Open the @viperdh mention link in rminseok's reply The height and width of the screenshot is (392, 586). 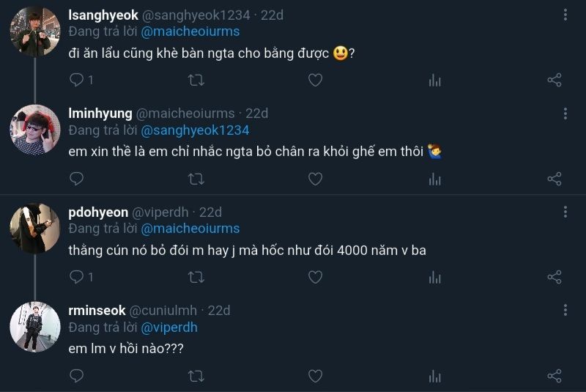coord(169,328)
